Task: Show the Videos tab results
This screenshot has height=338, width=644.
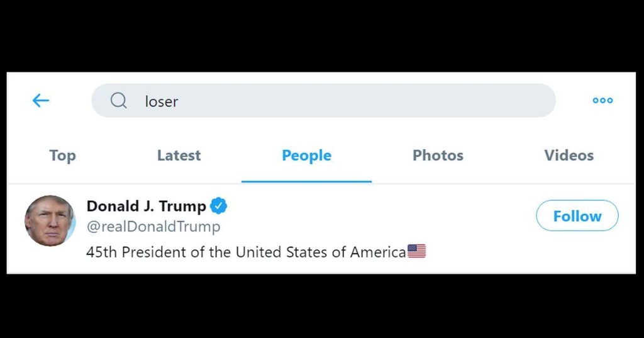Action: point(569,155)
